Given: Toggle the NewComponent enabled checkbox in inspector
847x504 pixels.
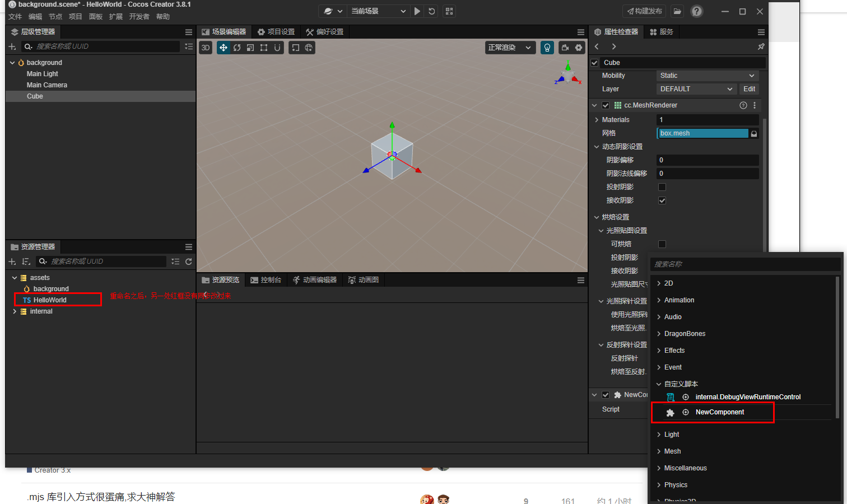Looking at the screenshot, I should point(606,395).
